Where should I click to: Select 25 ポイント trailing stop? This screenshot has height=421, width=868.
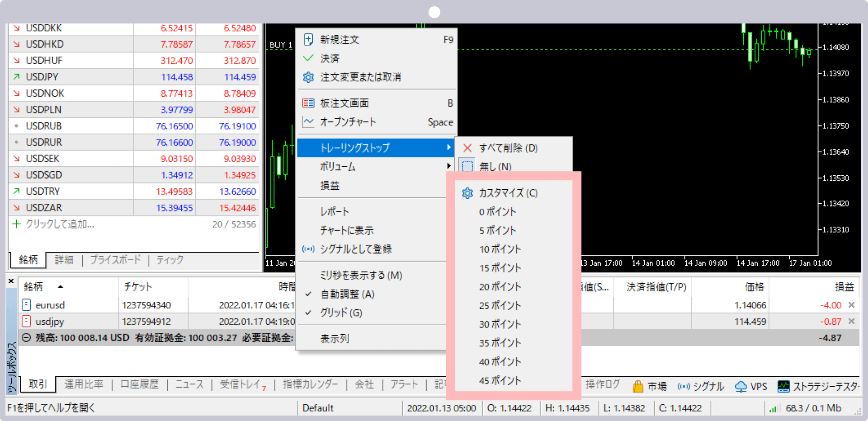(500, 305)
